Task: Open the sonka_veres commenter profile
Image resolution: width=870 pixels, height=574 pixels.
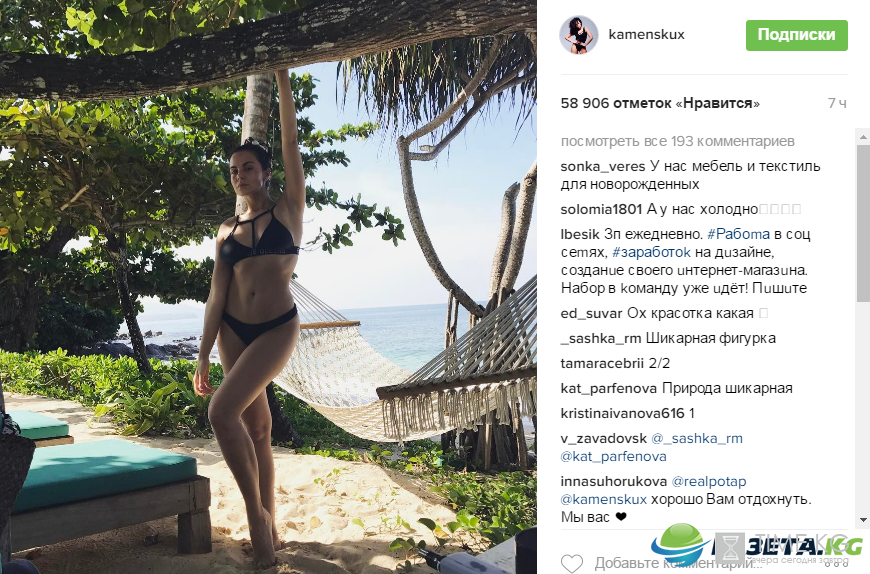Action: coord(603,166)
